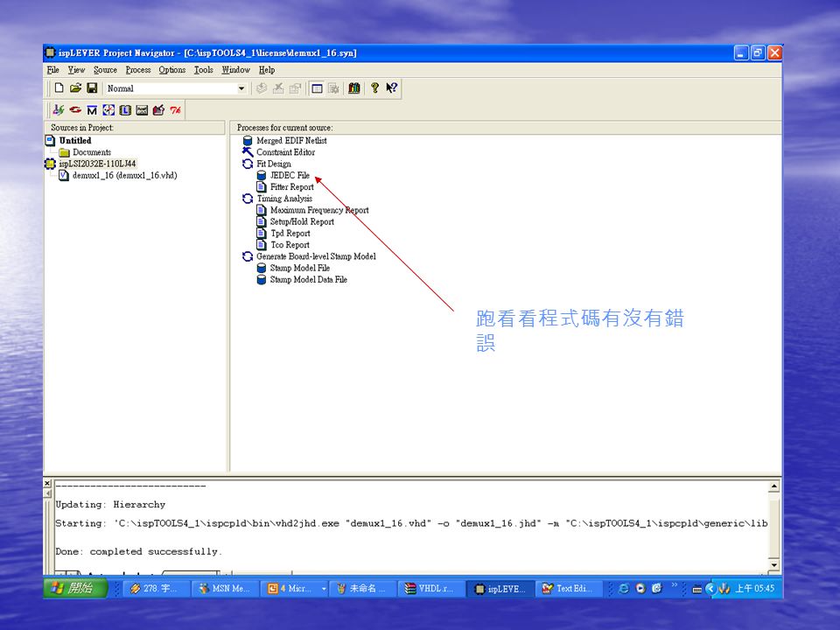
Task: Open the L chip tool icon
Action: pyautogui.click(x=125, y=110)
